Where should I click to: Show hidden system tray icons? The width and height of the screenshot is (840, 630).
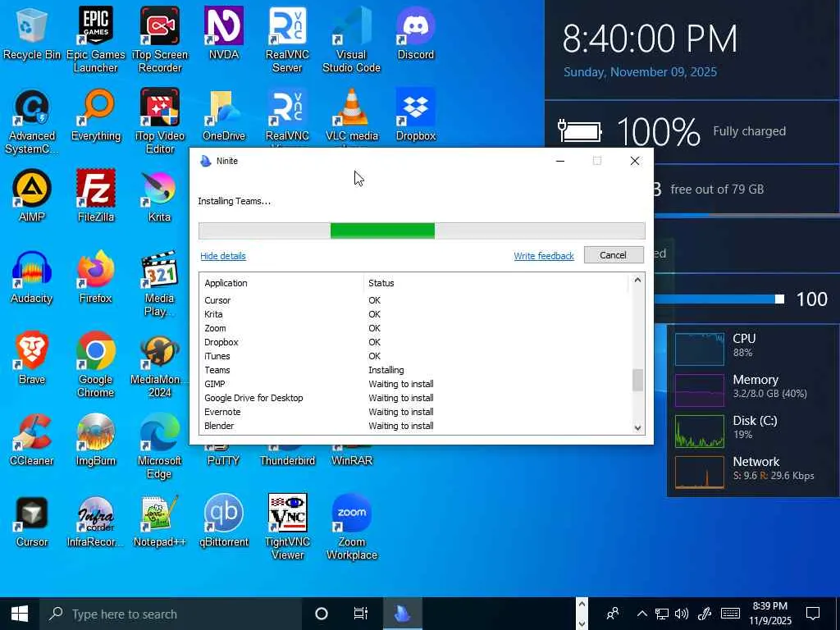click(x=641, y=614)
